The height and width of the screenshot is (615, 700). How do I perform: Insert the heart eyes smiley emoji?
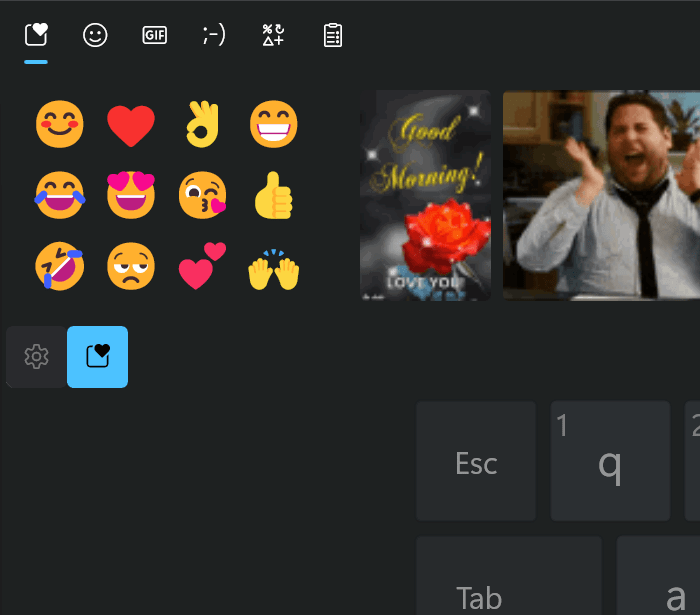pos(131,195)
